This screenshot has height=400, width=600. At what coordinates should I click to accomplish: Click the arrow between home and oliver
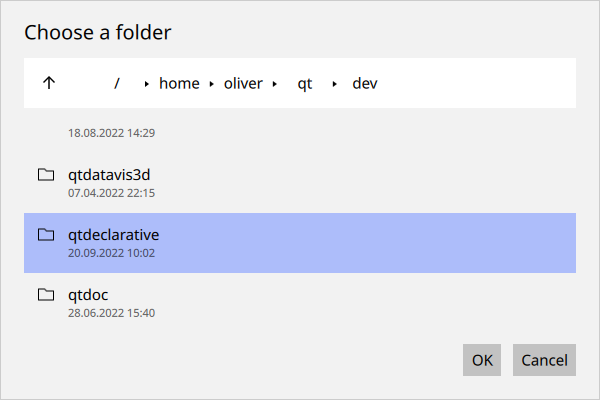[211, 84]
